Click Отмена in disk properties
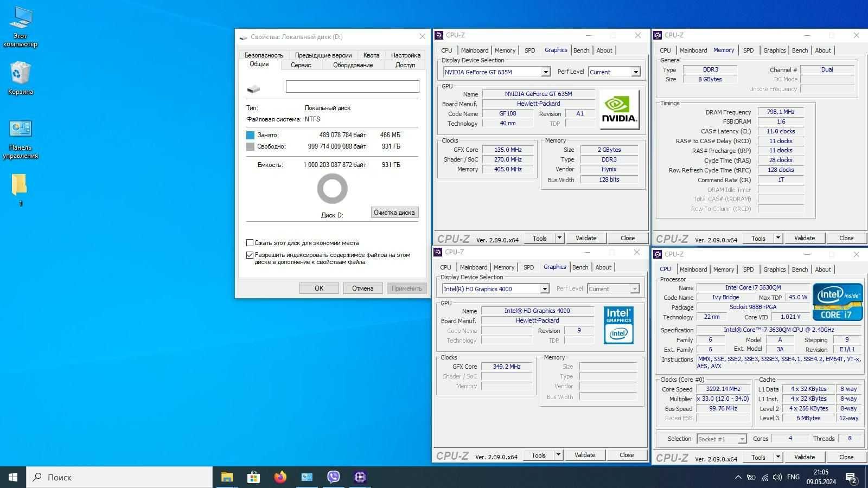Viewport: 868px width, 488px height. coord(363,288)
